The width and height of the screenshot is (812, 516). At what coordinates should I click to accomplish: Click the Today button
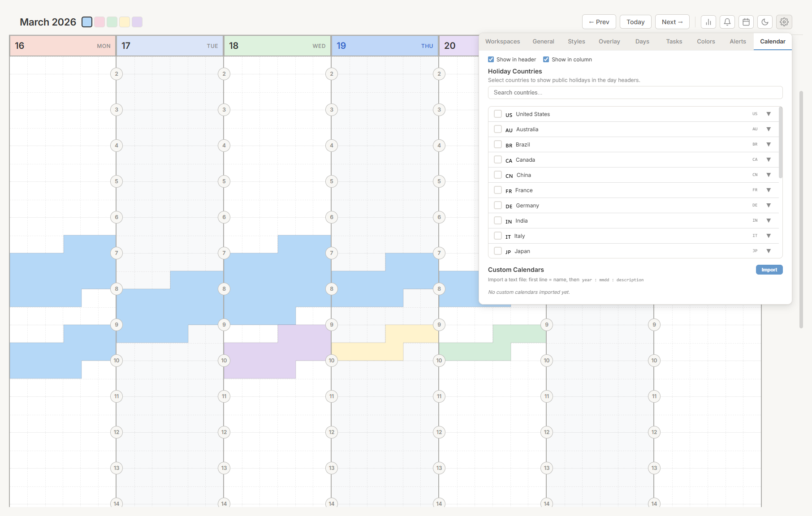[635, 21]
